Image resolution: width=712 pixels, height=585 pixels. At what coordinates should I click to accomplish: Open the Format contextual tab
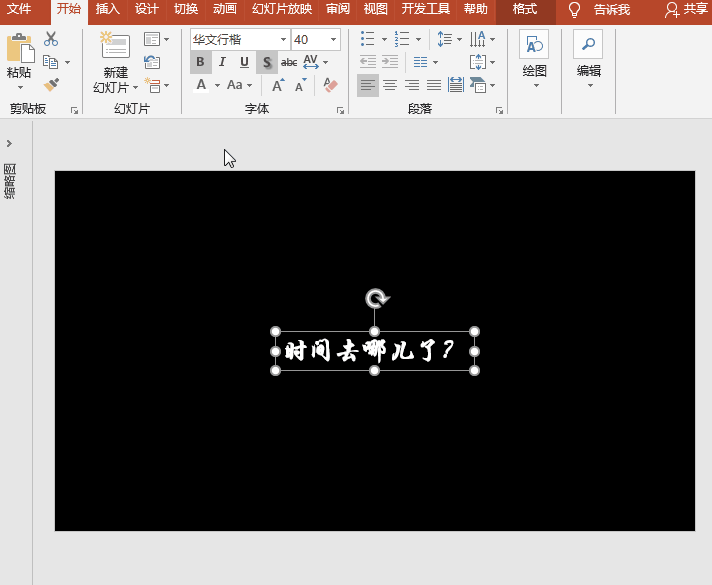525,9
